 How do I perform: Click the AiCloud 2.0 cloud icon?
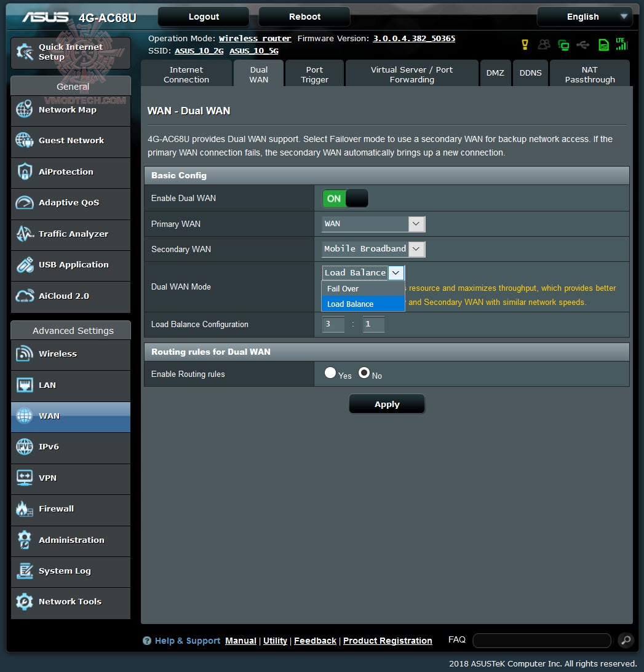point(25,296)
